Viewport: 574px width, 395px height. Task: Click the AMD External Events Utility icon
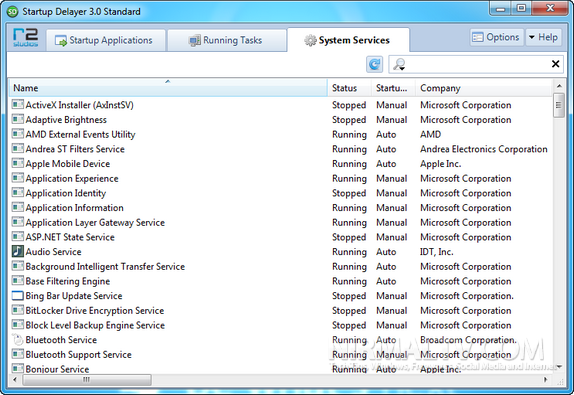18,134
